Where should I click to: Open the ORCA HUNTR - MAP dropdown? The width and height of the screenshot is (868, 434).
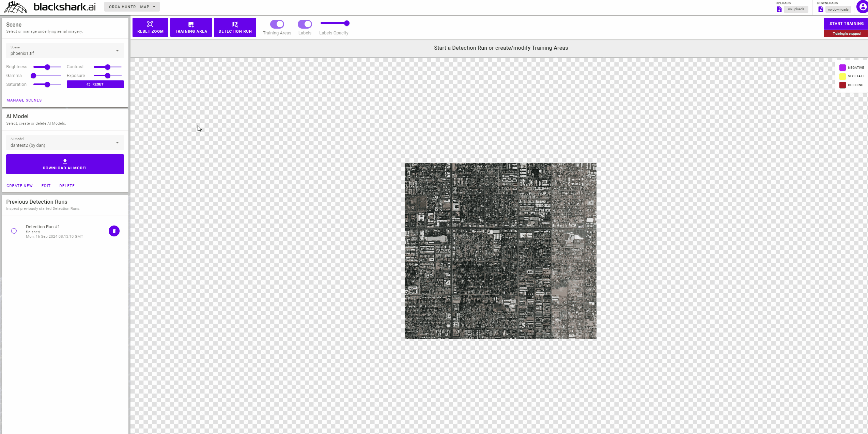[132, 7]
